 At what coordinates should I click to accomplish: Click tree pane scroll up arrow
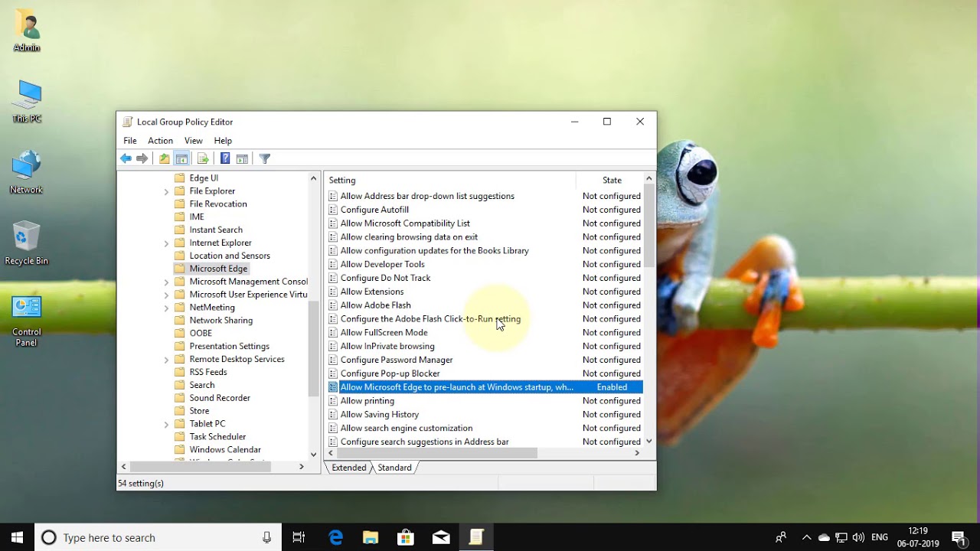click(313, 178)
